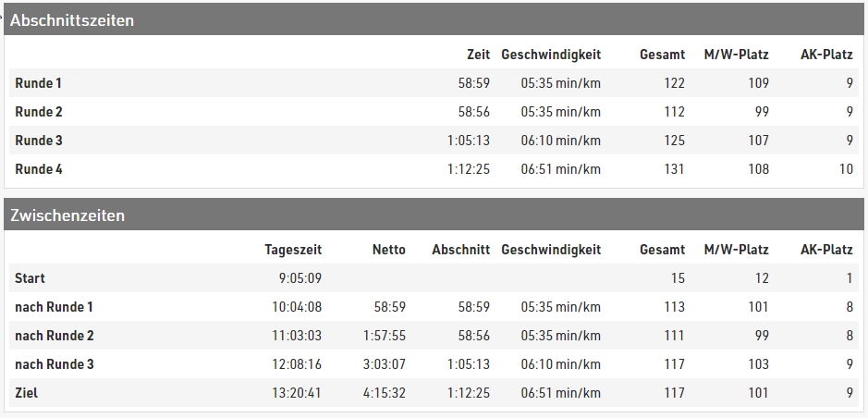
Task: Select the Runde 4 row label
Action: (39, 169)
